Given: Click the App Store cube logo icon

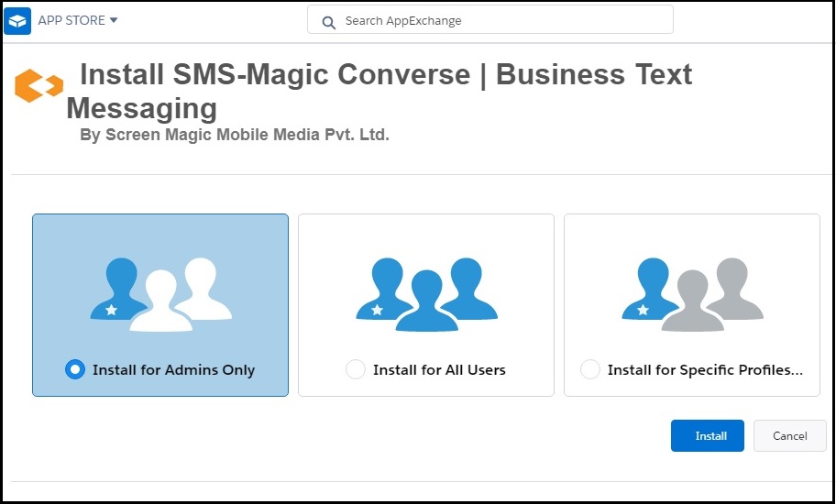Looking at the screenshot, I should click(x=17, y=21).
